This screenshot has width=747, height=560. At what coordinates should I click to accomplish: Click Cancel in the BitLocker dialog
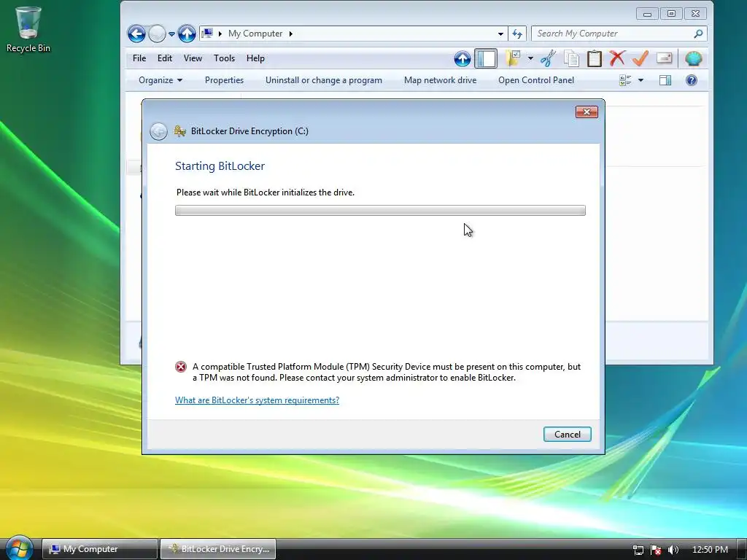point(568,435)
